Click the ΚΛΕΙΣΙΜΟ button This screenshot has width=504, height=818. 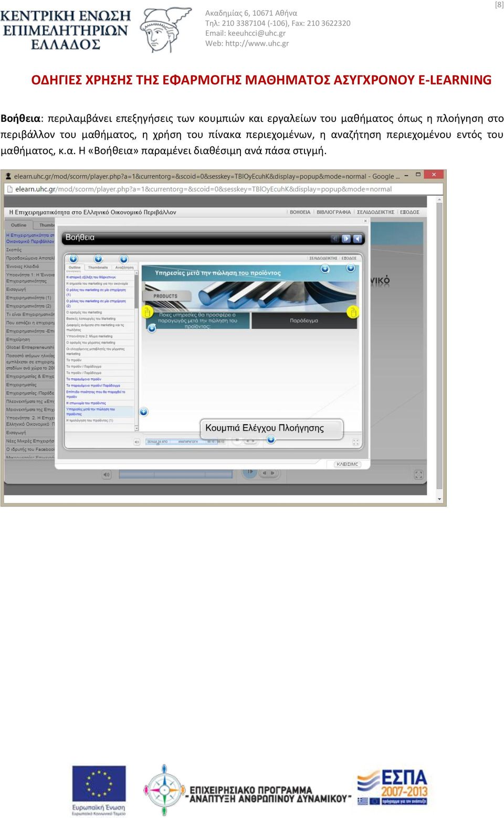pos(347,464)
